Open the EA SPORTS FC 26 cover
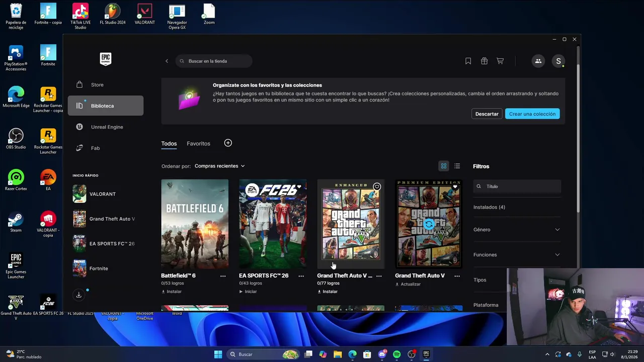Viewport: 644px width, 362px height. 273,224
